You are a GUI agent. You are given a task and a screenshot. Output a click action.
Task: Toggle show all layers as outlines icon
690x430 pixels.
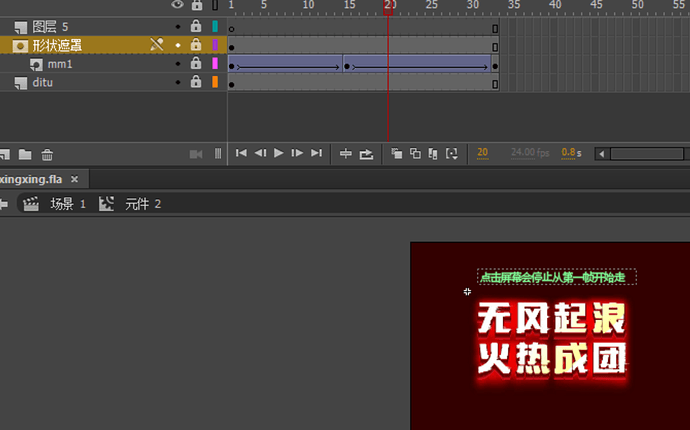point(215,5)
